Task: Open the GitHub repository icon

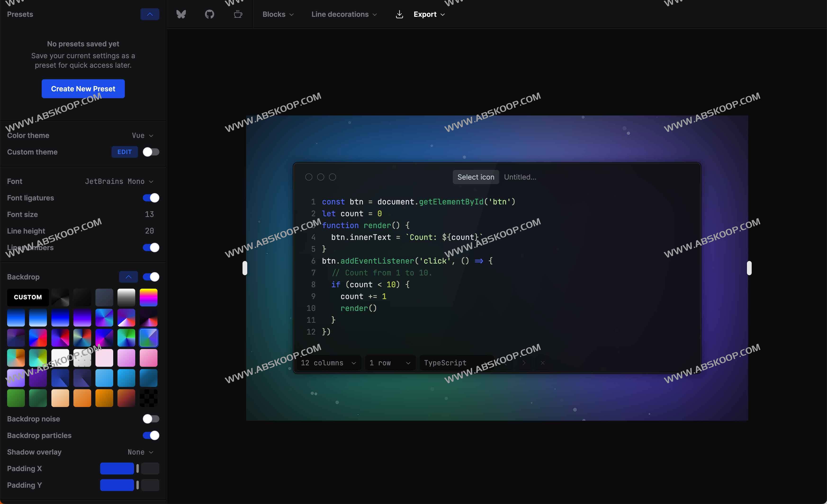Action: (209, 14)
